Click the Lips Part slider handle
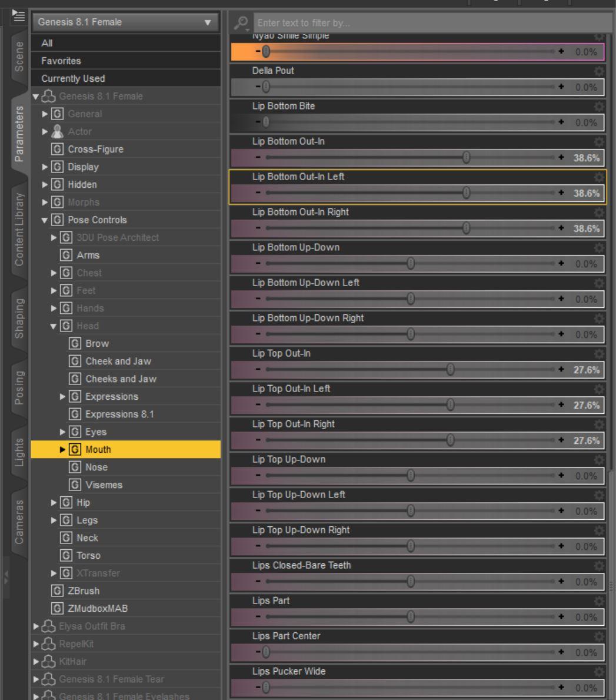 pos(410,616)
